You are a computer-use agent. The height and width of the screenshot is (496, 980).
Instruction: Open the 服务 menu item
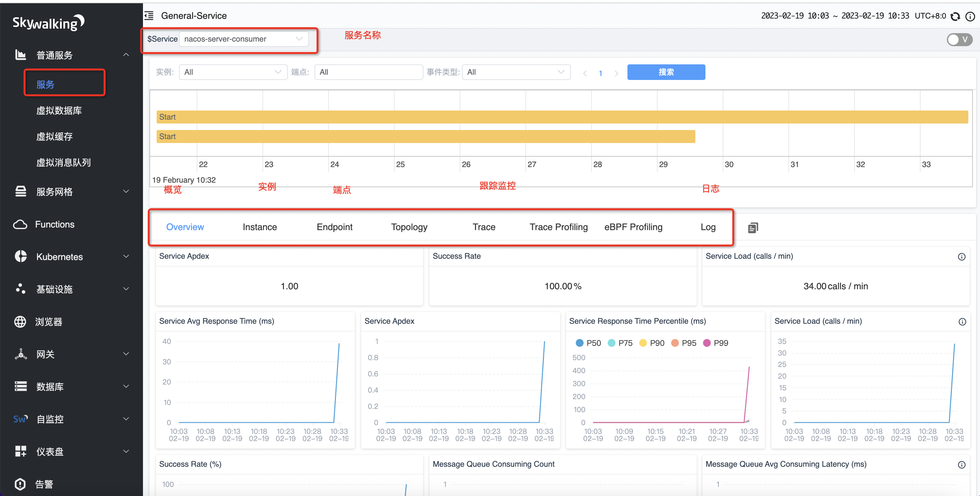45,85
